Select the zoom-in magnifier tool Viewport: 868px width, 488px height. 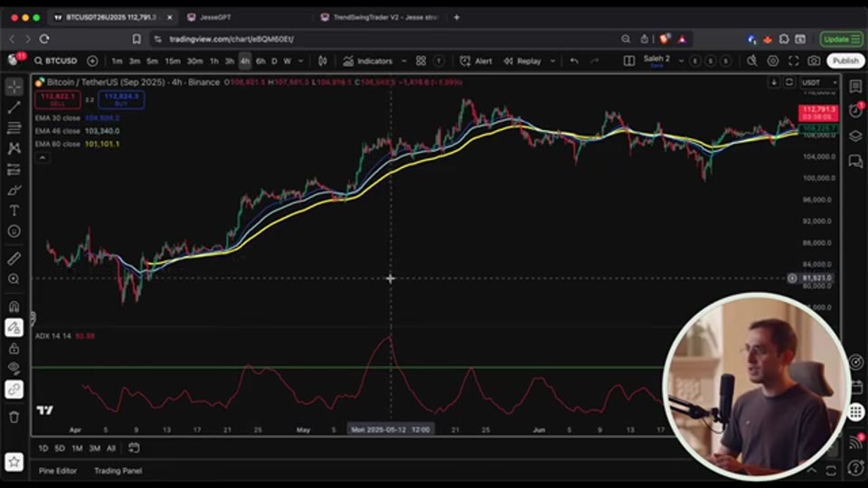[x=14, y=279]
